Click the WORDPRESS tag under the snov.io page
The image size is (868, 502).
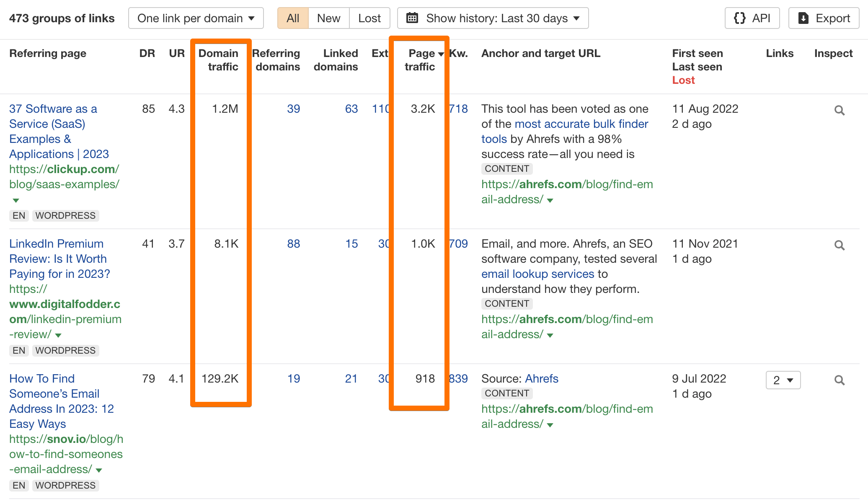pyautogui.click(x=65, y=485)
